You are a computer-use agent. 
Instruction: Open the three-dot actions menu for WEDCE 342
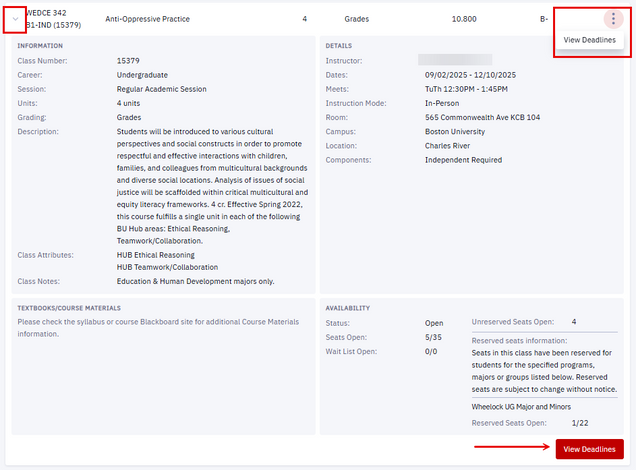click(x=613, y=19)
